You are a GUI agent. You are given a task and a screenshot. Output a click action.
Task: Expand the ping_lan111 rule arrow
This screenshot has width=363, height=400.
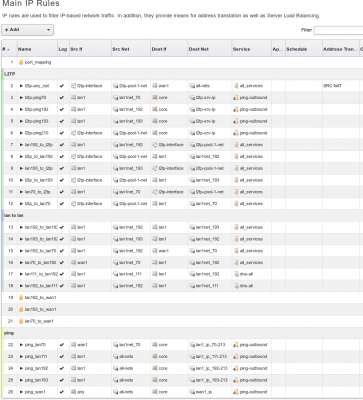pyautogui.click(x=22, y=357)
